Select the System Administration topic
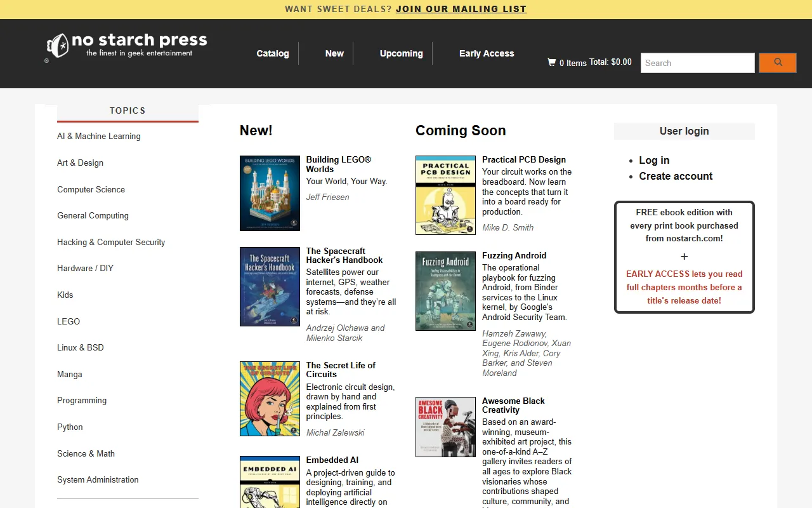812x508 pixels. pos(98,479)
